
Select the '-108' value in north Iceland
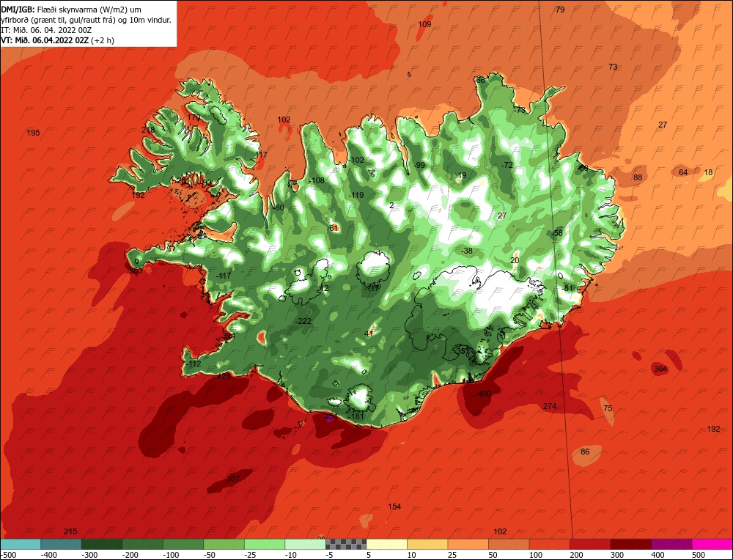(x=317, y=180)
